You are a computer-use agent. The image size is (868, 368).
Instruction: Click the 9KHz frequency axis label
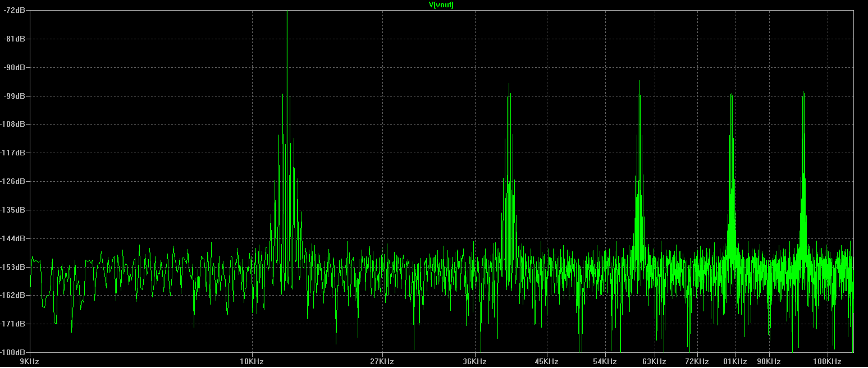29,361
